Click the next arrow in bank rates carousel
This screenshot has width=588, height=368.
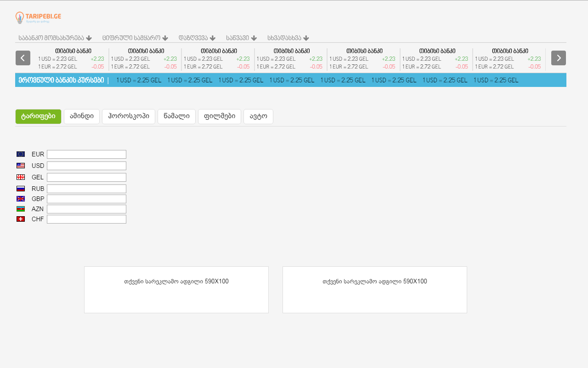pyautogui.click(x=559, y=58)
